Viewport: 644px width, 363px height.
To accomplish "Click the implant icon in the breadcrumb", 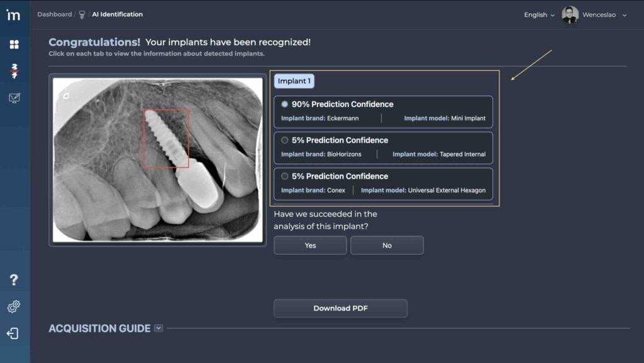I will click(x=82, y=14).
